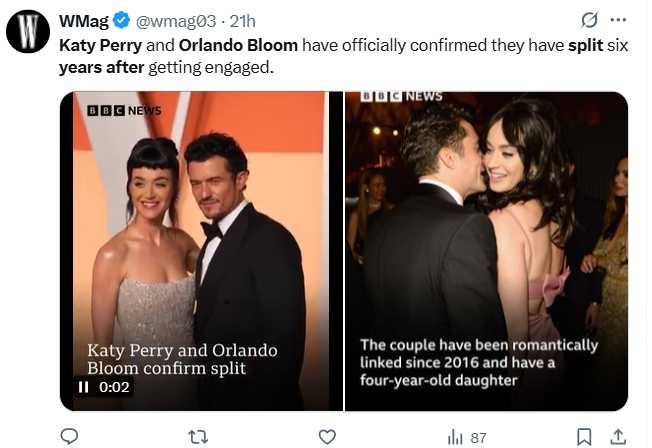Viewport: 652px width, 448px height.
Task: Open the reply comment icon
Action: click(x=69, y=436)
